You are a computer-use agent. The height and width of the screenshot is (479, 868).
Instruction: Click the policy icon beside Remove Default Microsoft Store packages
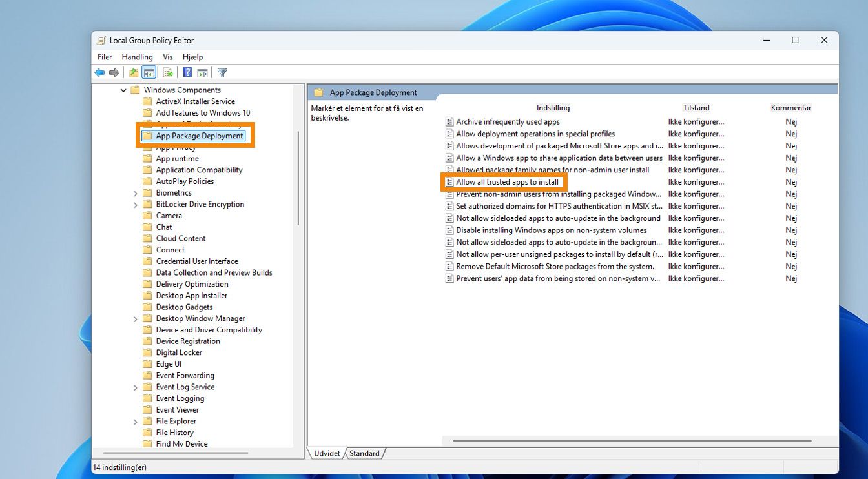[450, 267]
